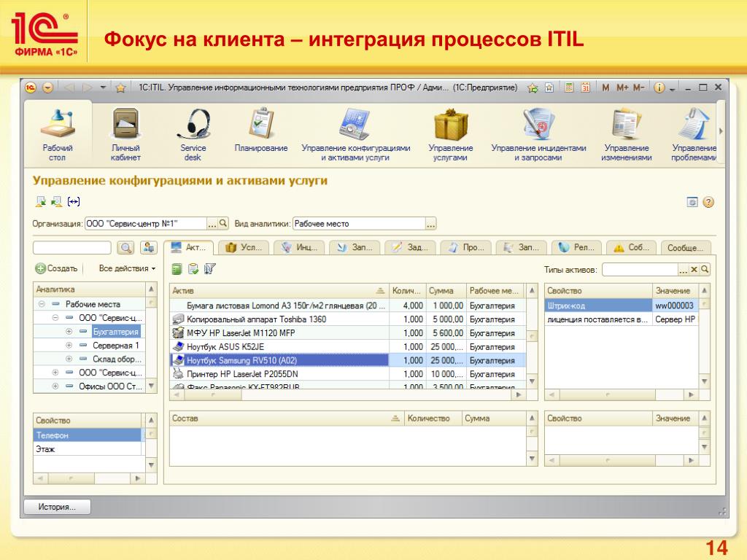Open the calculator icon in title bar
The image size is (747, 560).
(568, 87)
